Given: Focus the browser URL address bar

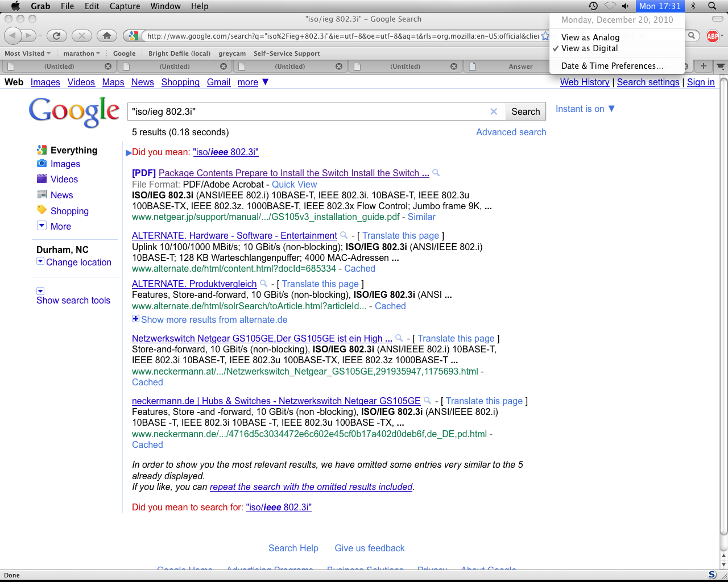Looking at the screenshot, I should [x=342, y=36].
